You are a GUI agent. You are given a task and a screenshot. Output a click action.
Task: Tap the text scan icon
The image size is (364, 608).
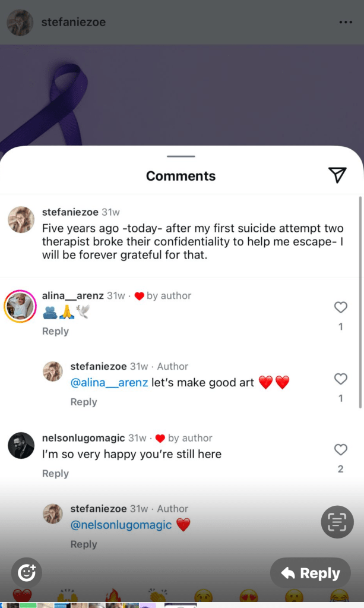tap(337, 522)
